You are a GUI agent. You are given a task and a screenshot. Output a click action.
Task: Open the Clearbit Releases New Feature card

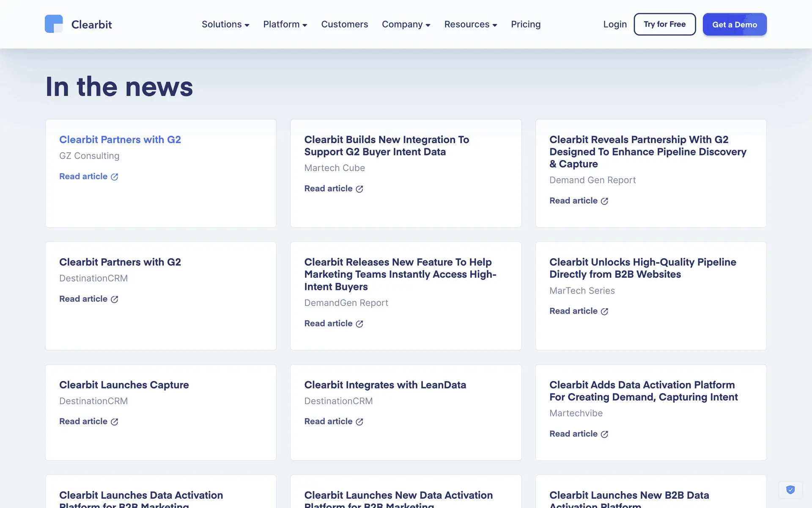coord(400,274)
